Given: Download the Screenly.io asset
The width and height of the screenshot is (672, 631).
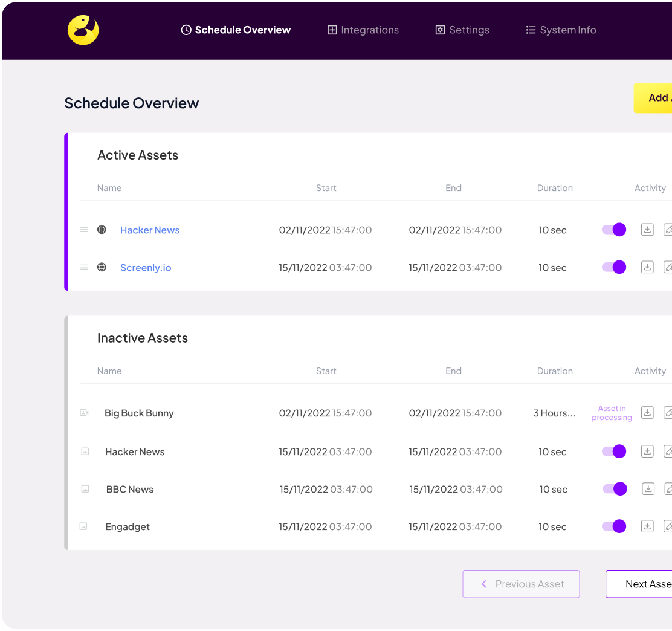Looking at the screenshot, I should 647,267.
